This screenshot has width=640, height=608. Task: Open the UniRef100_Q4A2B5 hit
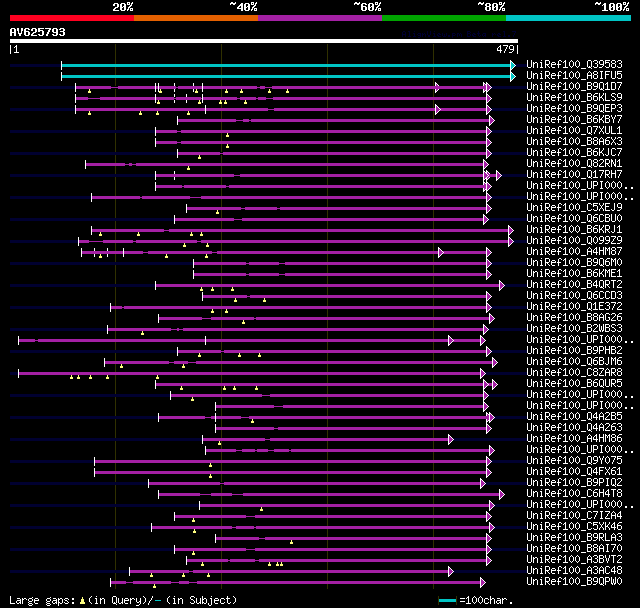click(x=574, y=417)
